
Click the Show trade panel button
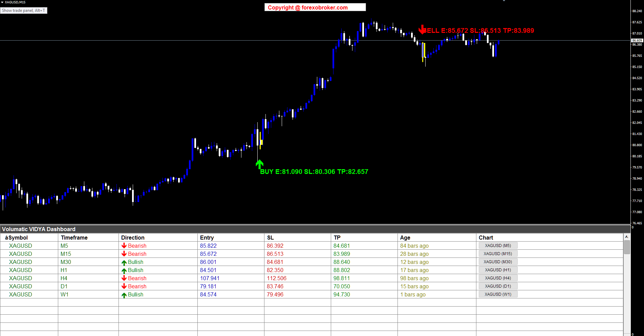pyautogui.click(x=24, y=10)
